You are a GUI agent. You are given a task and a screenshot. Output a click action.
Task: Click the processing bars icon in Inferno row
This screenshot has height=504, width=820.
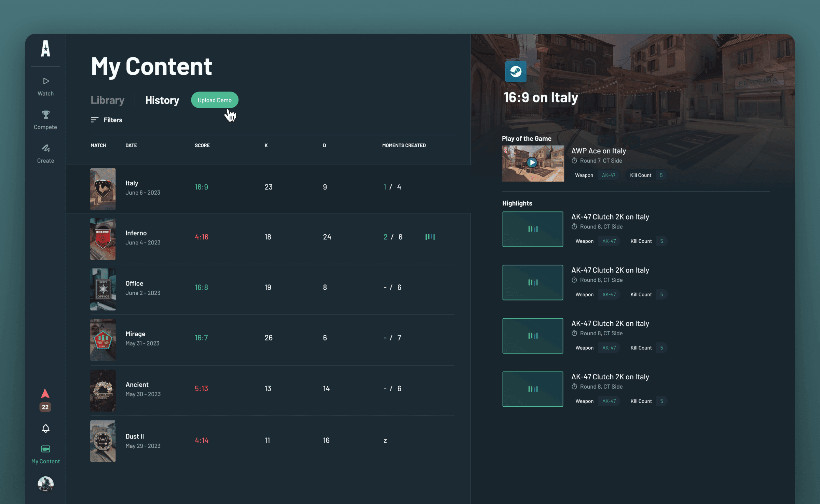coord(430,237)
